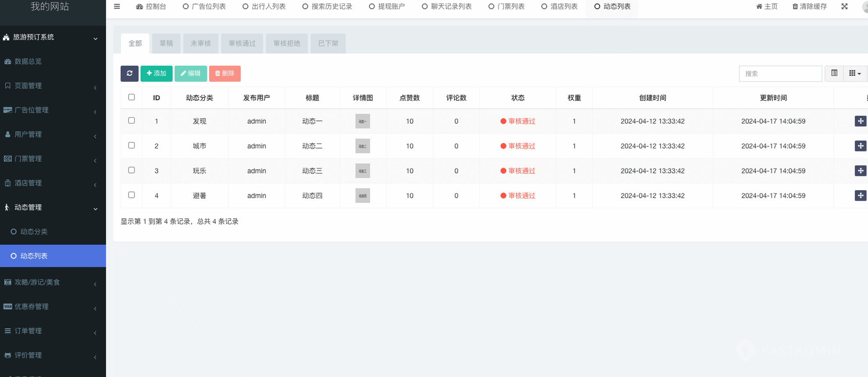Switch table to card view icon
The width and height of the screenshot is (868, 377).
pos(834,73)
